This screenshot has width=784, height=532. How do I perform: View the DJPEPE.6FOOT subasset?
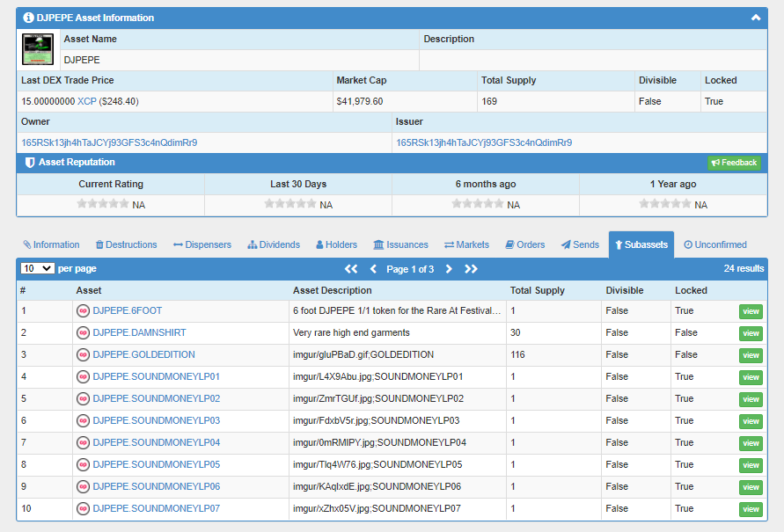[751, 311]
